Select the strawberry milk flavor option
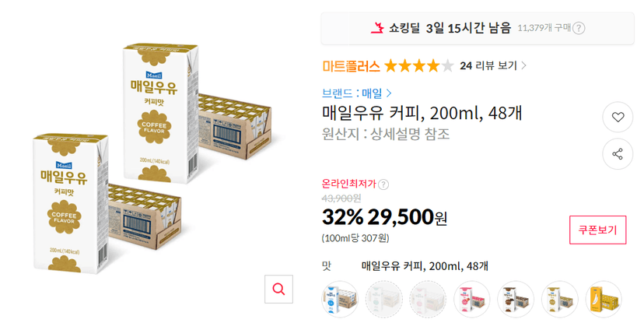The image size is (644, 323). coord(471,299)
